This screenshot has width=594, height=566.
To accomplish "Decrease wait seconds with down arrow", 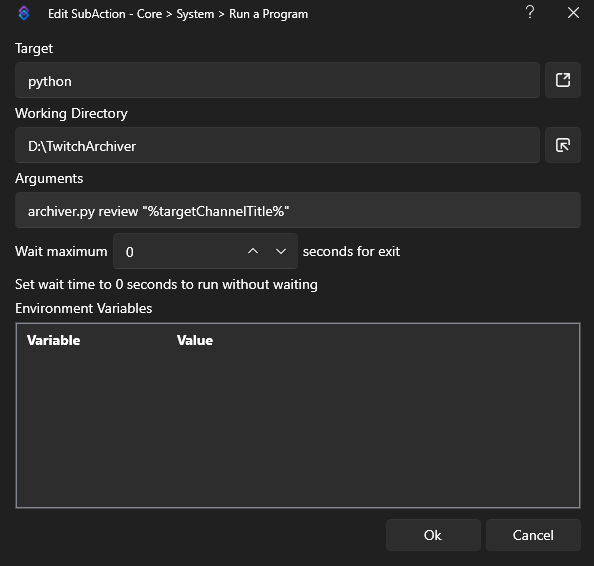I will pyautogui.click(x=281, y=251).
